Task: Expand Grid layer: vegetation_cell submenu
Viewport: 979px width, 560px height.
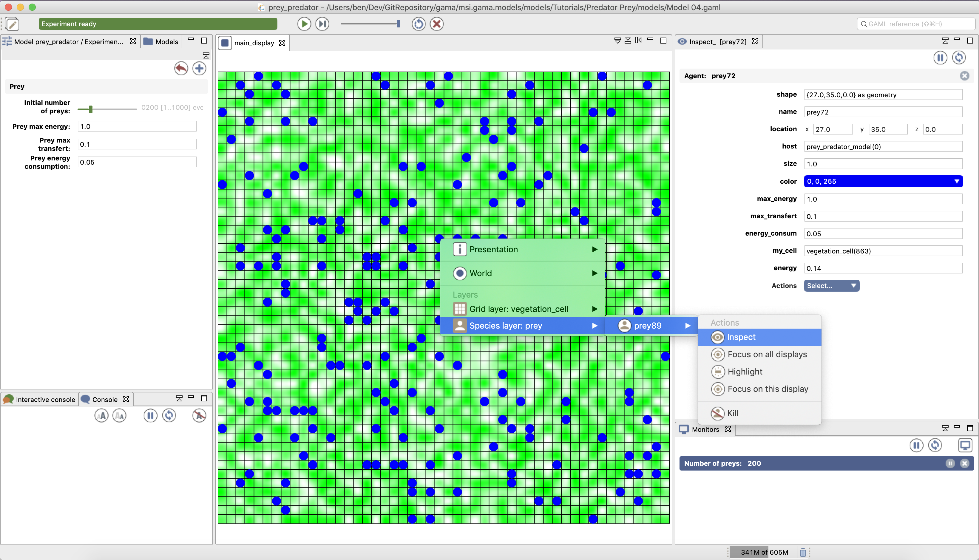Action: tap(523, 309)
